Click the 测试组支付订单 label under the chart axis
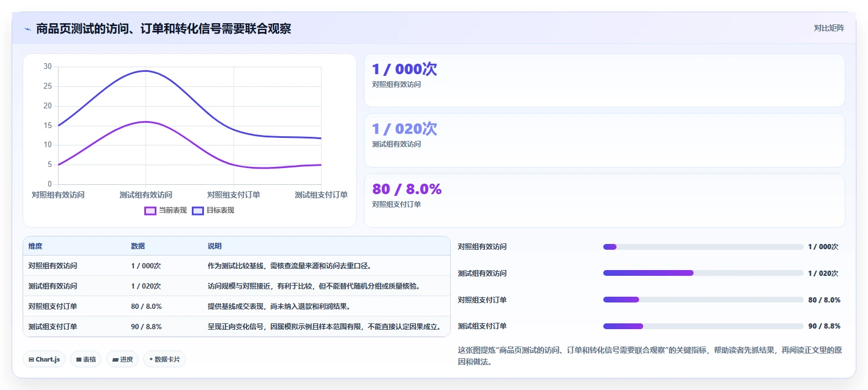The height and width of the screenshot is (390, 868). 321,195
